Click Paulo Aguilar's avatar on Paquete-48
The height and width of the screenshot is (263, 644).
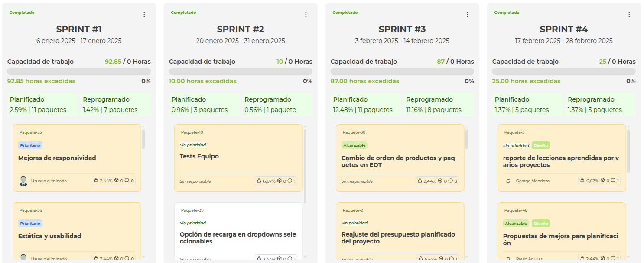coord(508,258)
